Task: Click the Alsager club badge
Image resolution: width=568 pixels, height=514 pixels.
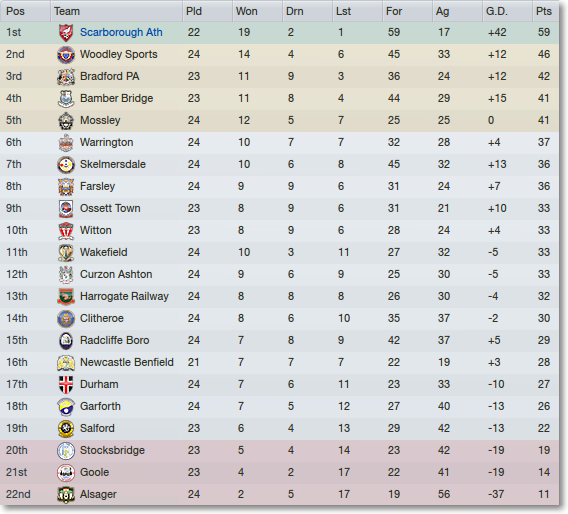Action: point(66,494)
